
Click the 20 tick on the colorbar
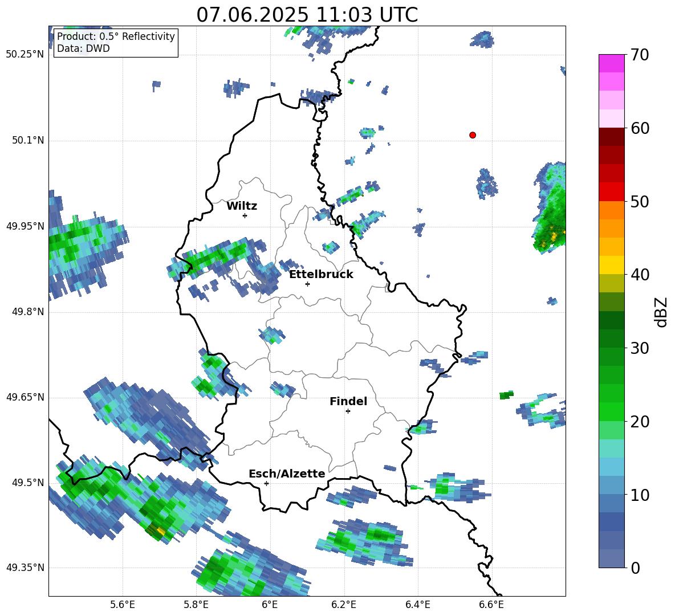(640, 422)
